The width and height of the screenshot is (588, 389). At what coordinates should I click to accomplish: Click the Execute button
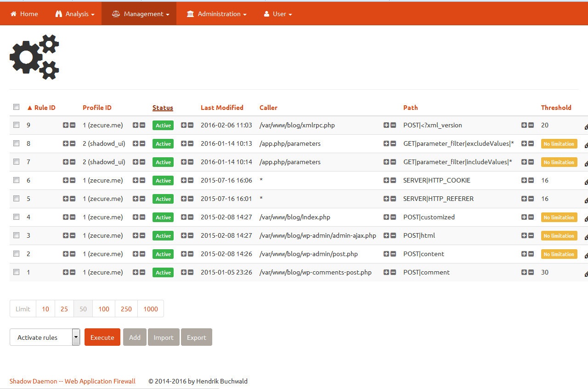coord(102,337)
